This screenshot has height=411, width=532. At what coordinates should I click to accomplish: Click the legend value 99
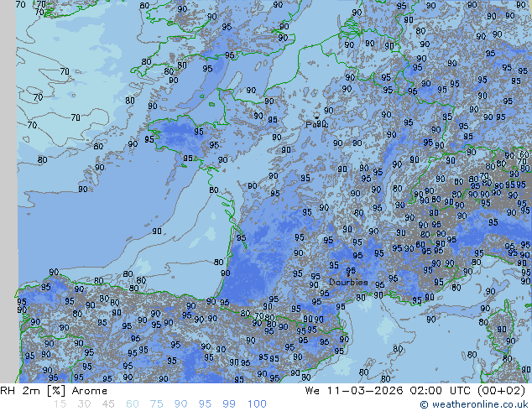229,404
